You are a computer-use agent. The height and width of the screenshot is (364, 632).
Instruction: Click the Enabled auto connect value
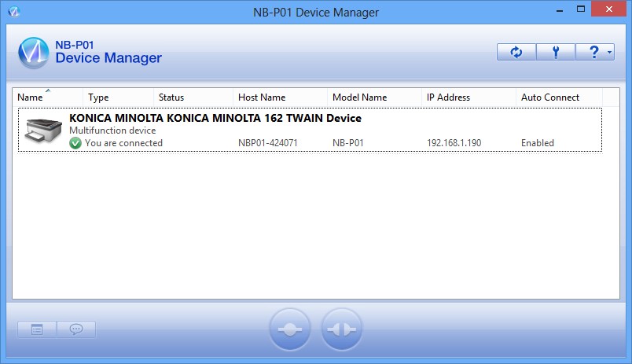[x=538, y=143]
